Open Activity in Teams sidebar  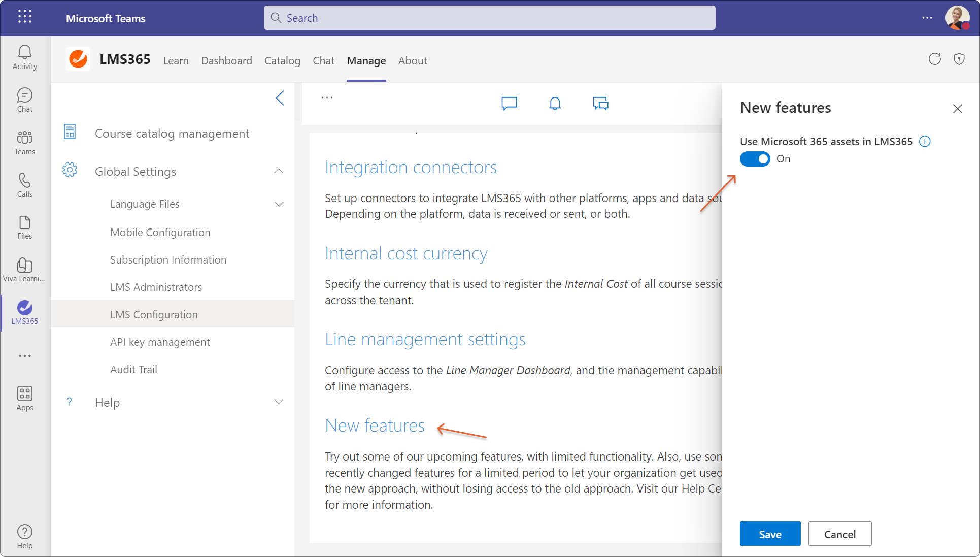pos(25,57)
